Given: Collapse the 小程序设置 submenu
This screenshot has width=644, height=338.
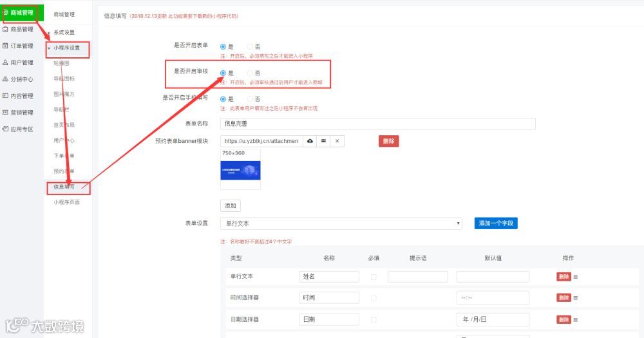Looking at the screenshot, I should [x=67, y=48].
